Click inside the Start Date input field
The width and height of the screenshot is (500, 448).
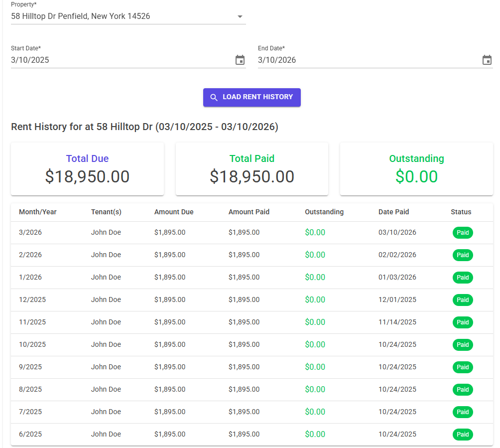click(100, 60)
